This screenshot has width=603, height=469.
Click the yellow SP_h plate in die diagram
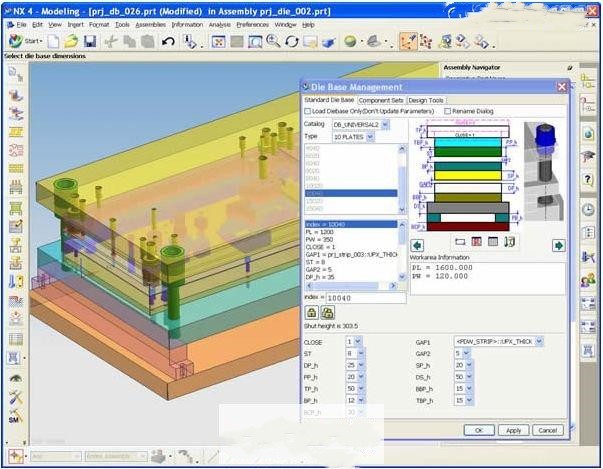(468, 176)
